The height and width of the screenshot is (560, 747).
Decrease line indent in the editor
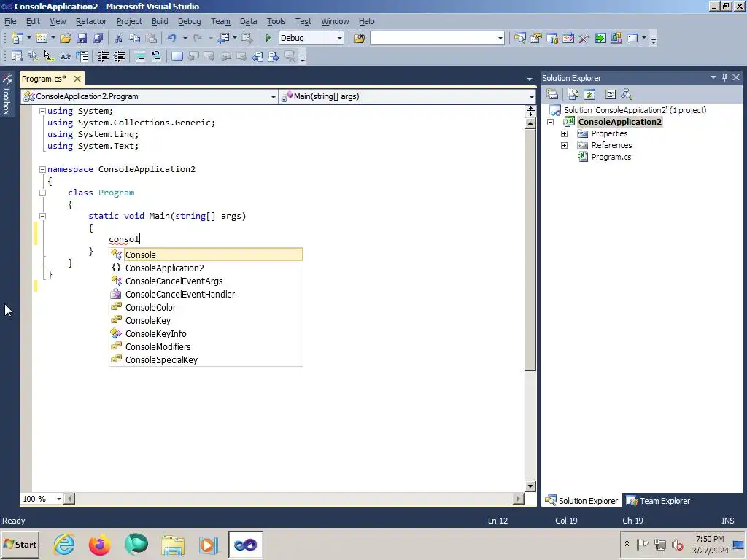coord(103,57)
